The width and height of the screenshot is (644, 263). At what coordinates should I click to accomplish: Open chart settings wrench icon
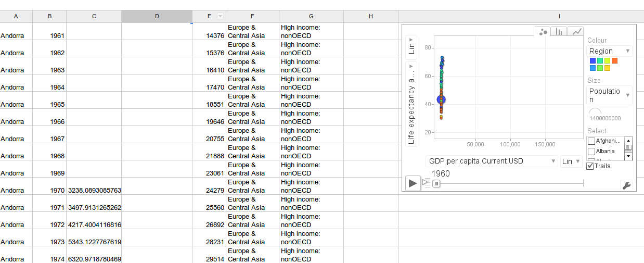[626, 185]
